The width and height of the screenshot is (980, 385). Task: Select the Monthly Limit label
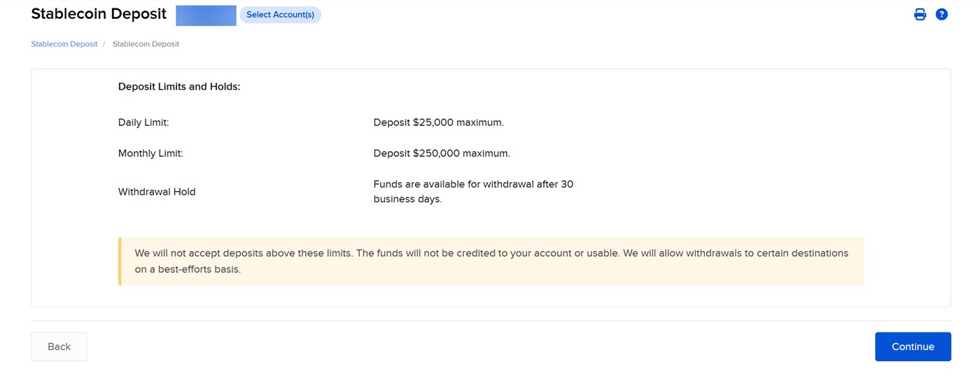point(150,153)
